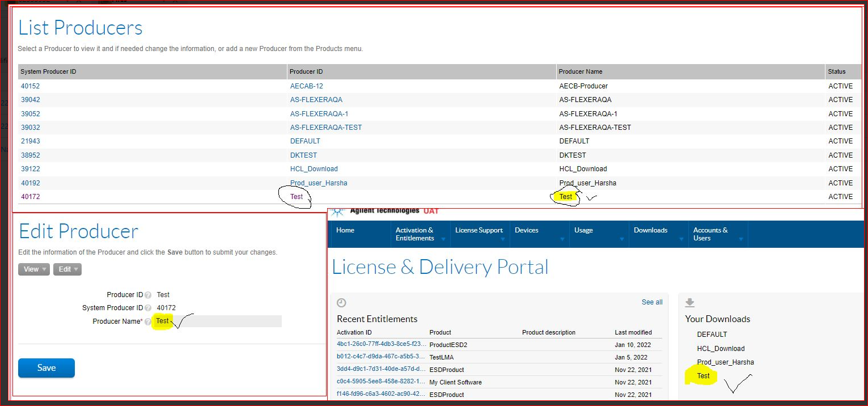868x406 pixels.
Task: Select DEFAULT under Your Downloads
Action: [712, 335]
